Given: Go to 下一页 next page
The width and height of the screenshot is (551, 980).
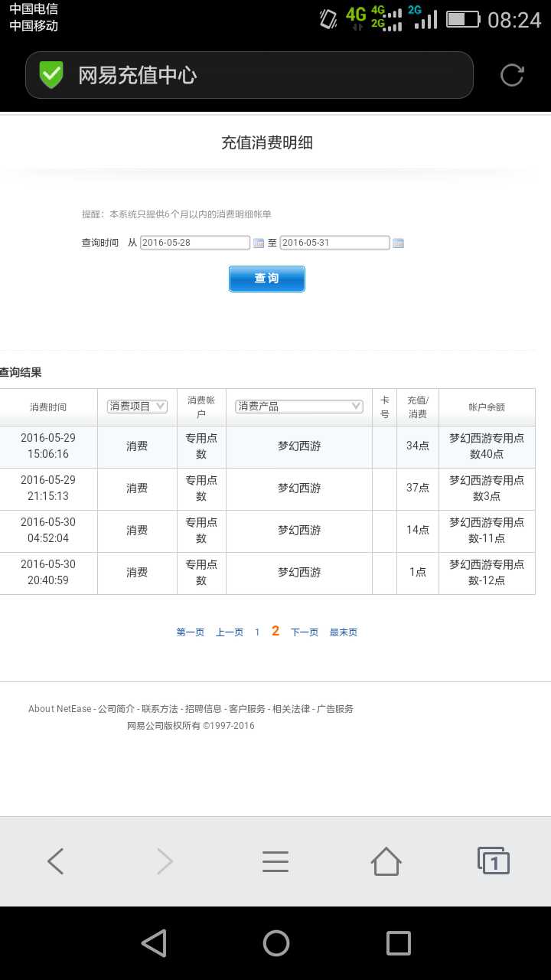Looking at the screenshot, I should click(305, 632).
